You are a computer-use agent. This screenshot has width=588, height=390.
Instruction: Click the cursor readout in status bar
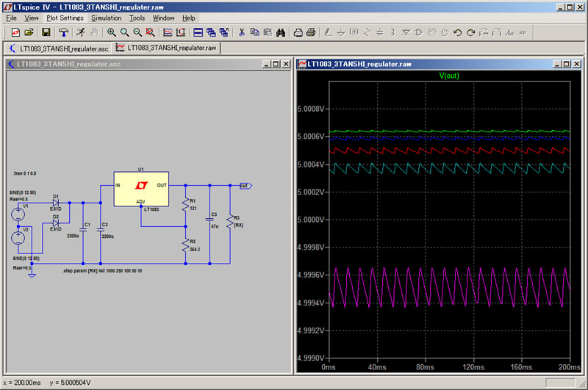tap(47, 383)
